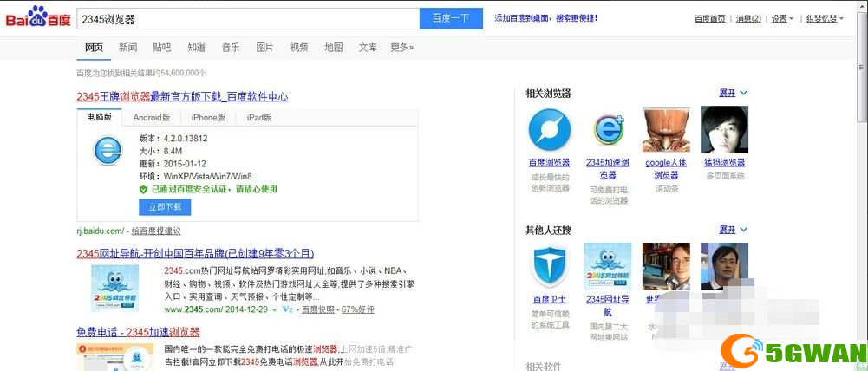Click the V2 verification icon
Screen dimensions: 868x371
coord(287,309)
